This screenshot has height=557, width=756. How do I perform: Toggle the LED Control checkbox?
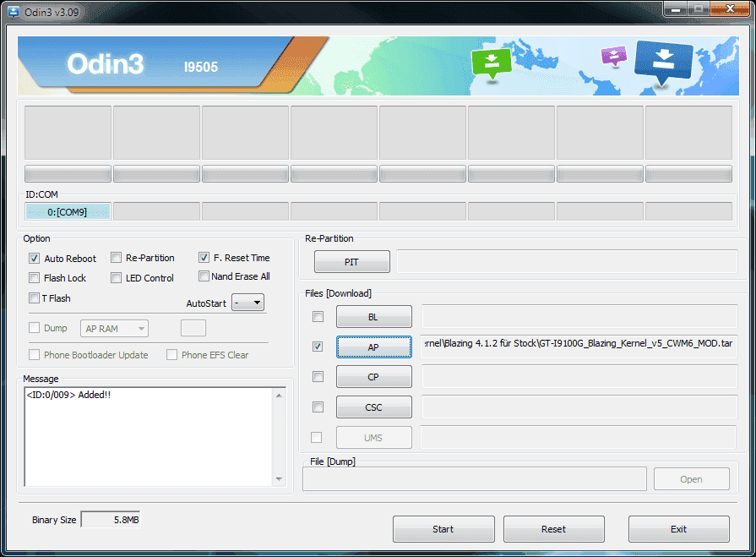[116, 278]
